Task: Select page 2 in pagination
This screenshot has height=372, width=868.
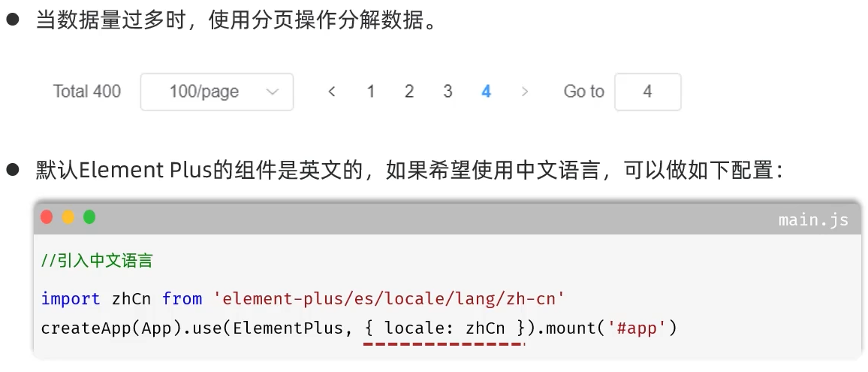Action: 409,92
